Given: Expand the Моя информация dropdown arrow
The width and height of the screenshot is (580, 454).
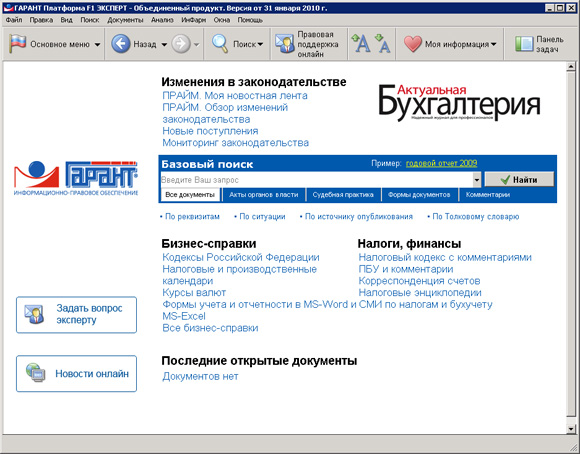Looking at the screenshot, I should 493,44.
